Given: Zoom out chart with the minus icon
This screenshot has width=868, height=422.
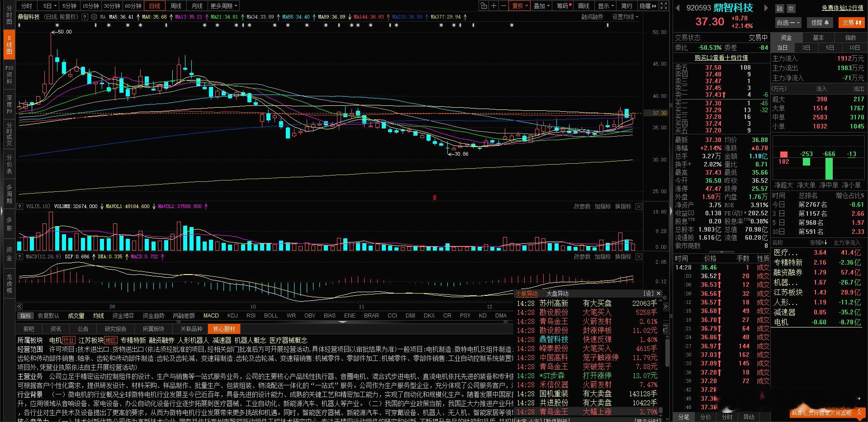Looking at the screenshot, I should coord(504,6).
